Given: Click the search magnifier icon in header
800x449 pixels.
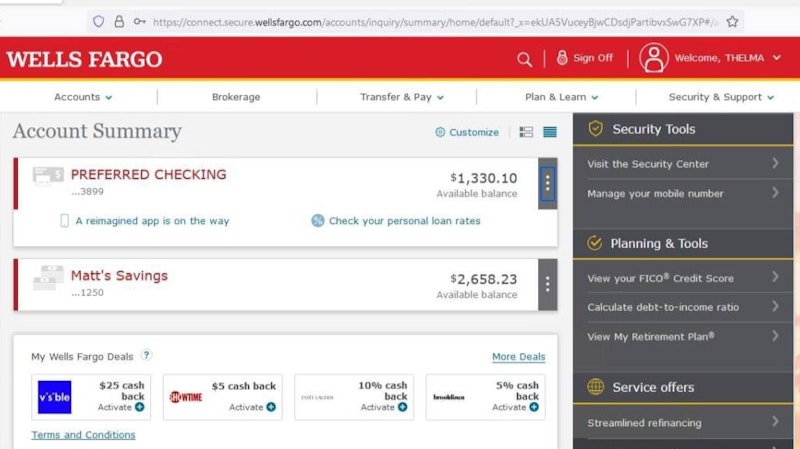Looking at the screenshot, I should tap(525, 59).
